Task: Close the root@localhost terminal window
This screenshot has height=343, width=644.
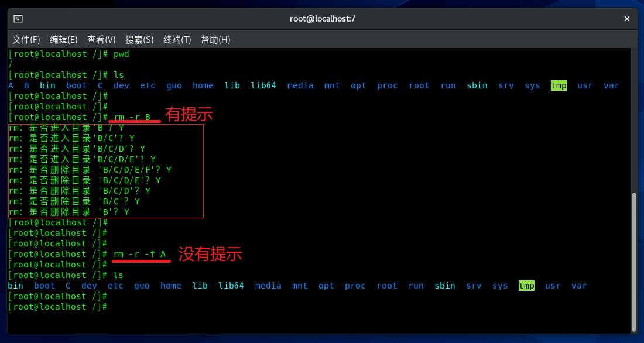Action: tap(627, 19)
